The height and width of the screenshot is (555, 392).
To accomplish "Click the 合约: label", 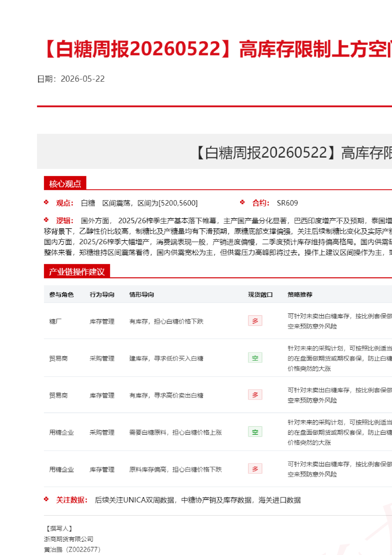I will point(261,203).
